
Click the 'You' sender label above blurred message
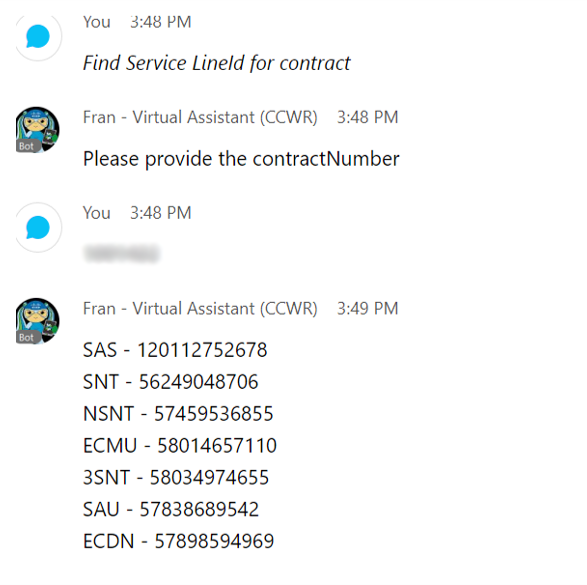tap(97, 213)
